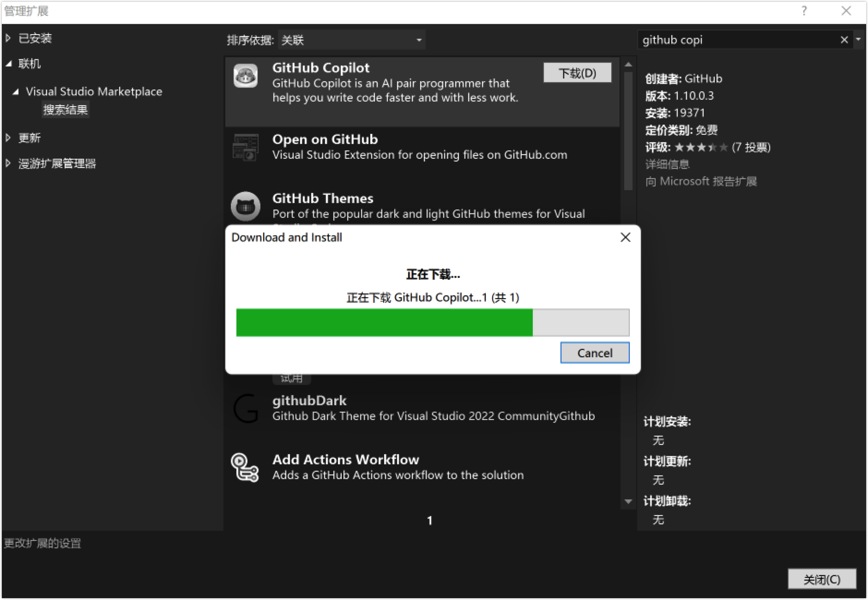This screenshot has width=868, height=600.
Task: Open the help question mark button
Action: coord(804,11)
